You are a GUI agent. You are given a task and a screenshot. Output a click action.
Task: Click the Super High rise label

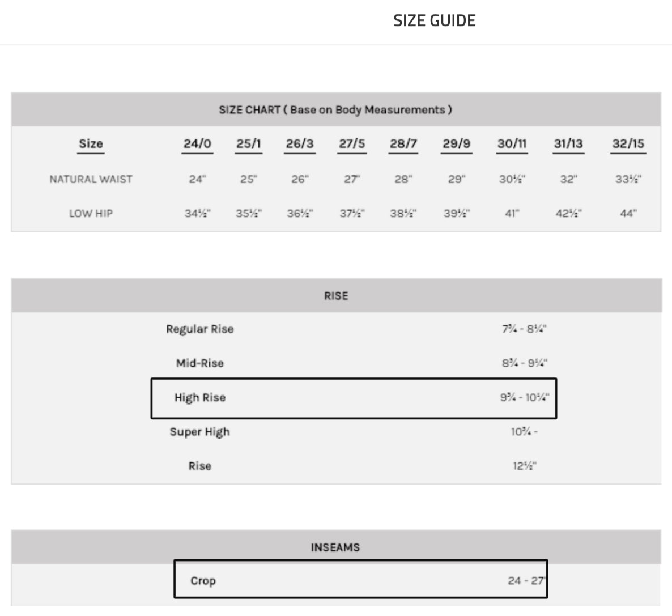point(199,432)
